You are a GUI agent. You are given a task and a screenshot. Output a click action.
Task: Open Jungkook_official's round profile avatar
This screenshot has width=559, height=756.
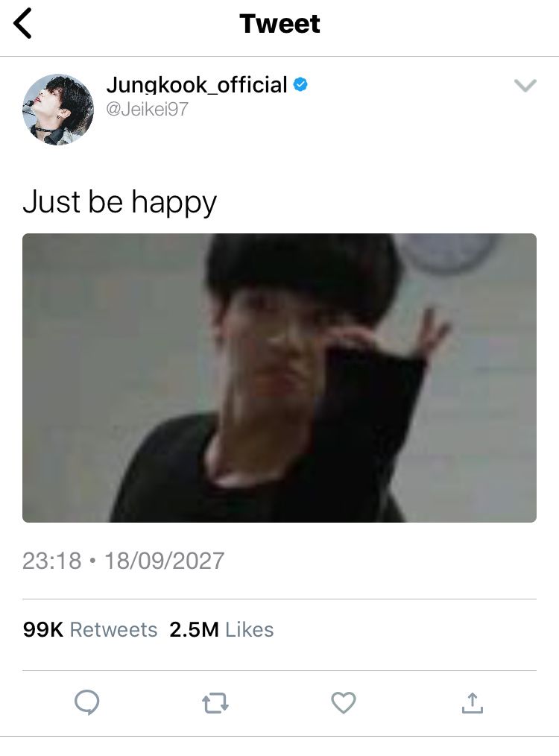point(58,110)
